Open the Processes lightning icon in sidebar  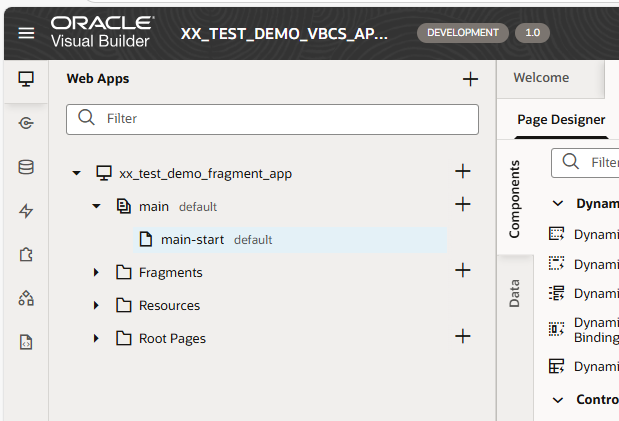pos(26,211)
